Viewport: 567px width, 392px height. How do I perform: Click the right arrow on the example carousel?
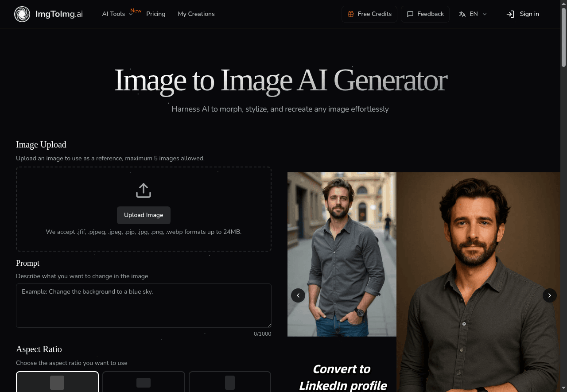coord(550,295)
